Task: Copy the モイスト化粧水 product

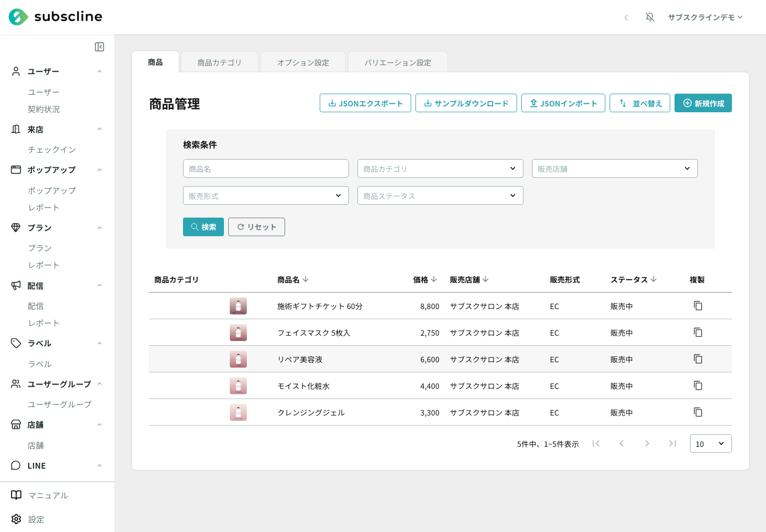Action: 698,386
